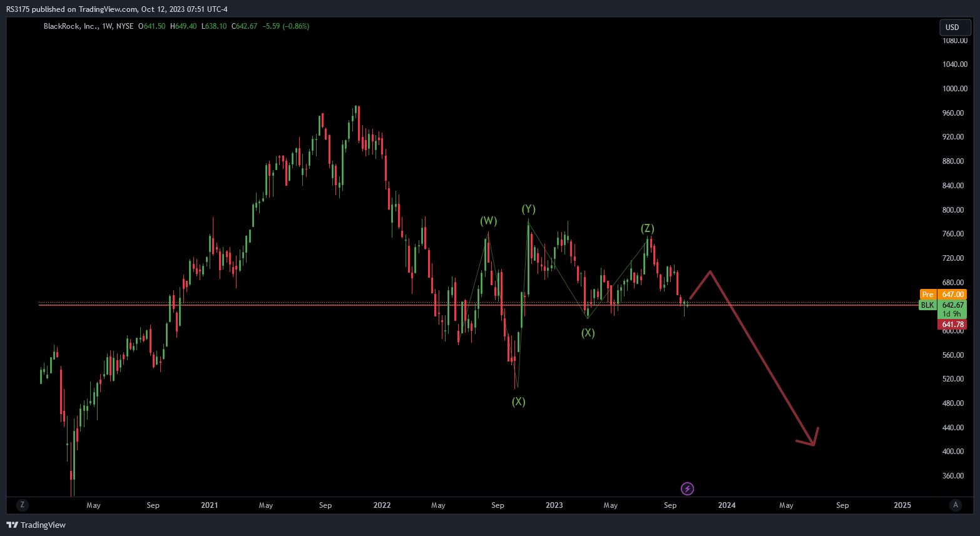Open the USD currency selector
Viewport: 980px width, 536px height.
[955, 27]
